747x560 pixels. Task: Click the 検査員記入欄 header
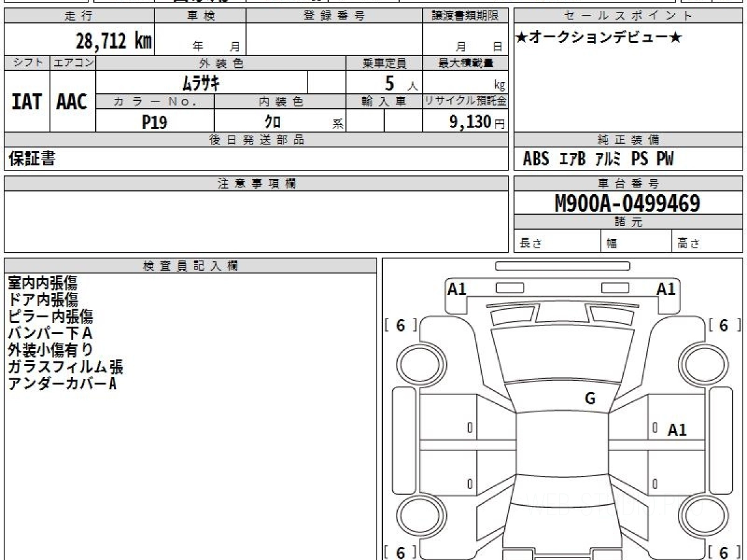(190, 266)
